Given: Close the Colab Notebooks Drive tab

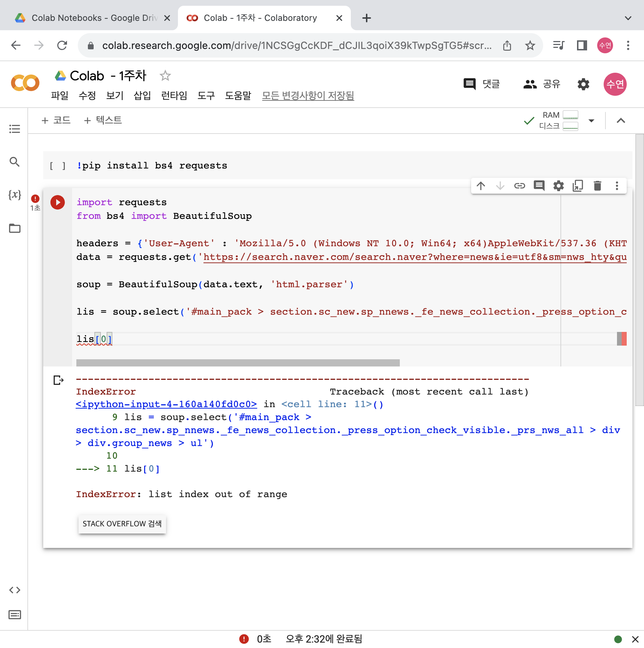Looking at the screenshot, I should (167, 18).
